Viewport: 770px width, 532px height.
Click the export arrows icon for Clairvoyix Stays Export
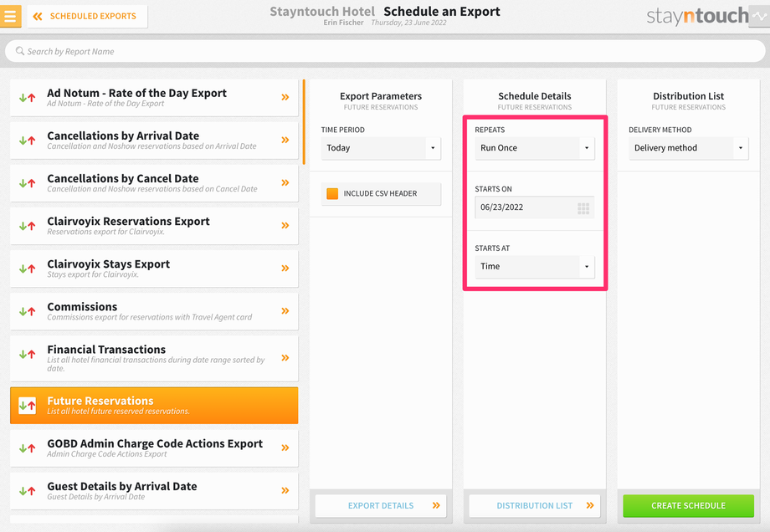tap(28, 269)
